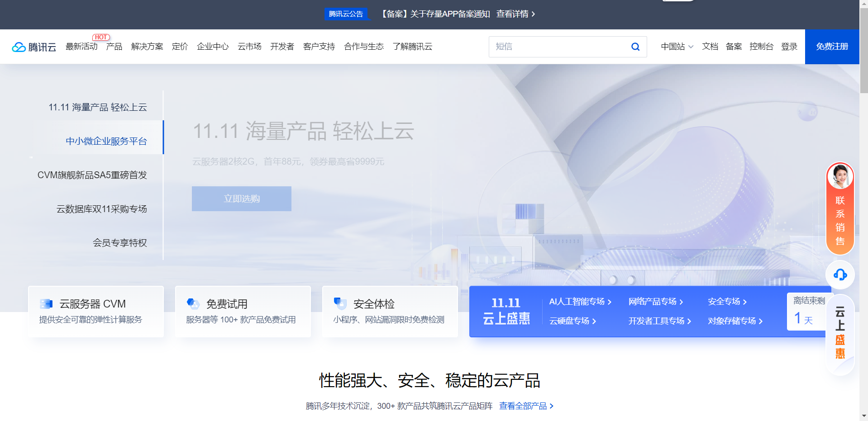Click the HOT badge above 最新活动
This screenshot has width=868, height=421.
click(101, 37)
